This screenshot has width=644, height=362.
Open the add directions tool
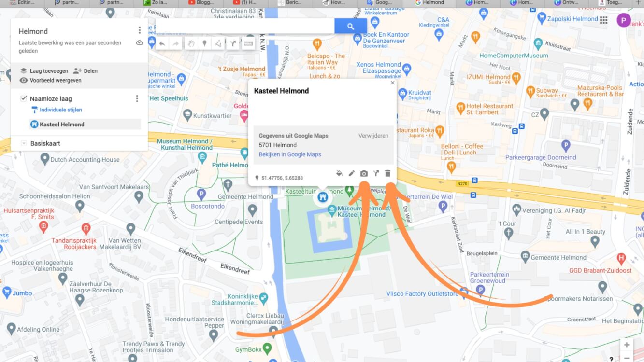[x=233, y=44]
